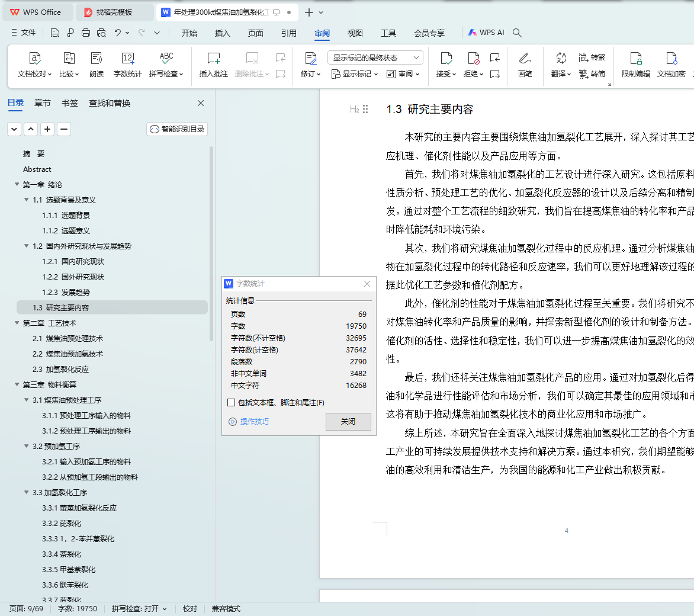Click 校对 in the status bar
The height and width of the screenshot is (616, 694).
pos(190,609)
